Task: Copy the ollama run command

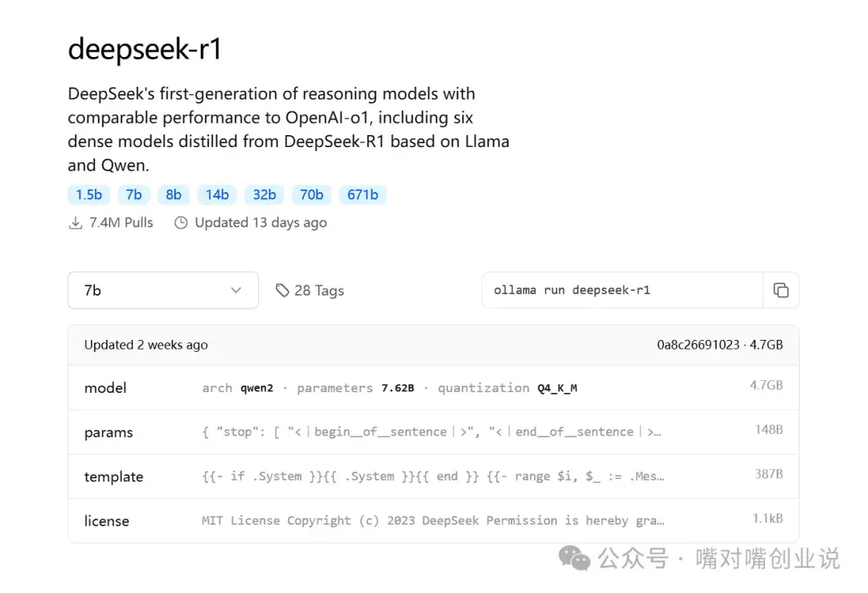Action: 780,290
